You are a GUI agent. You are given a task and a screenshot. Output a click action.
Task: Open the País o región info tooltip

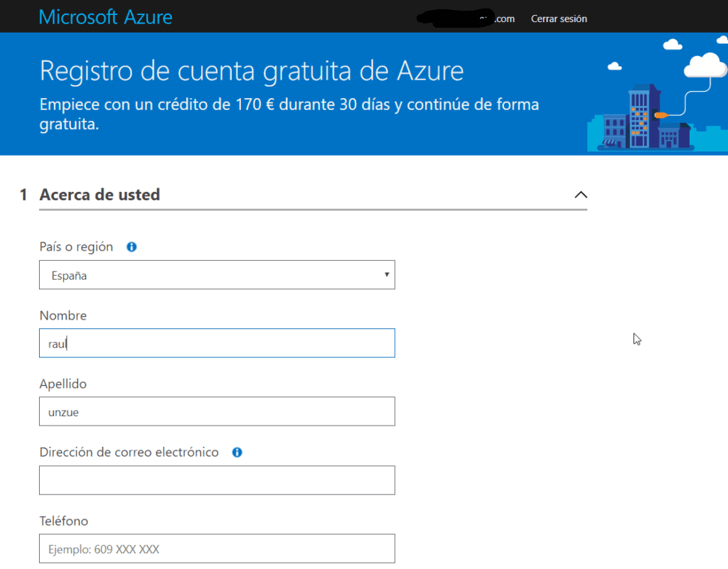pyautogui.click(x=131, y=246)
